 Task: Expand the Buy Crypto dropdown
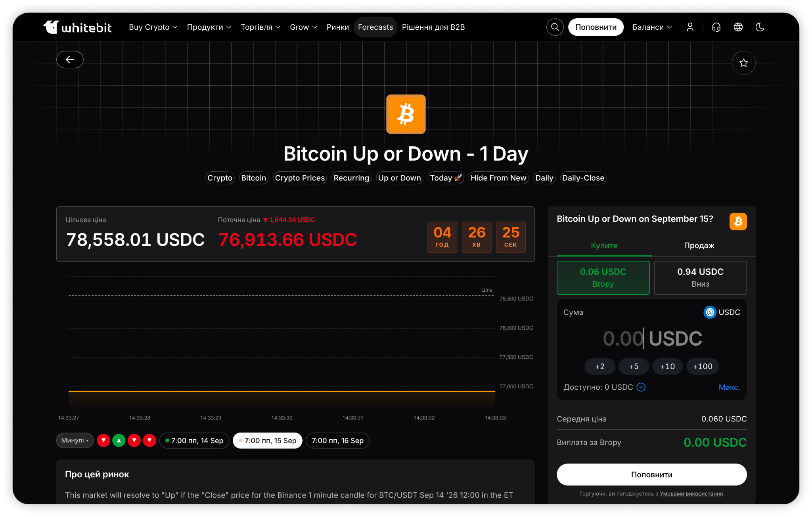coord(153,27)
